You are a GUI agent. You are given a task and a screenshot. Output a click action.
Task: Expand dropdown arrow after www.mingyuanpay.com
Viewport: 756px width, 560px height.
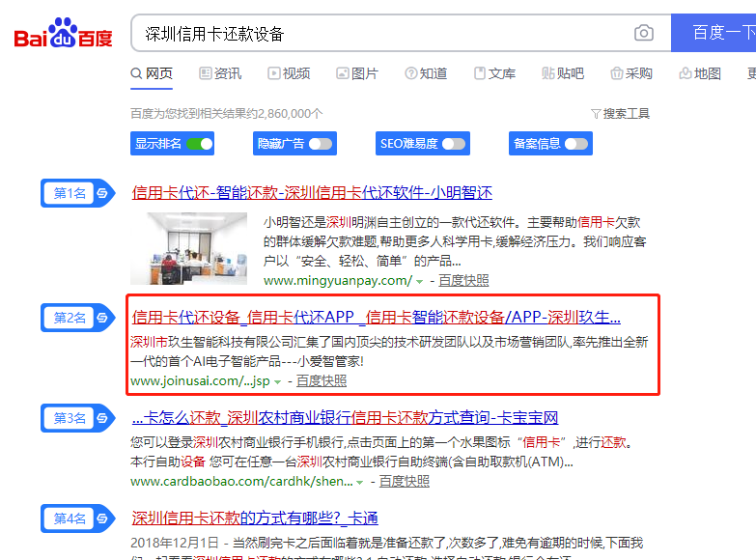(x=419, y=282)
